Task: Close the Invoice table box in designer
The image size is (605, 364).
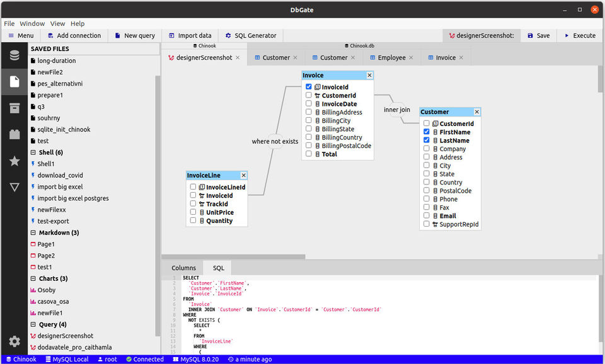Action: coord(369,76)
